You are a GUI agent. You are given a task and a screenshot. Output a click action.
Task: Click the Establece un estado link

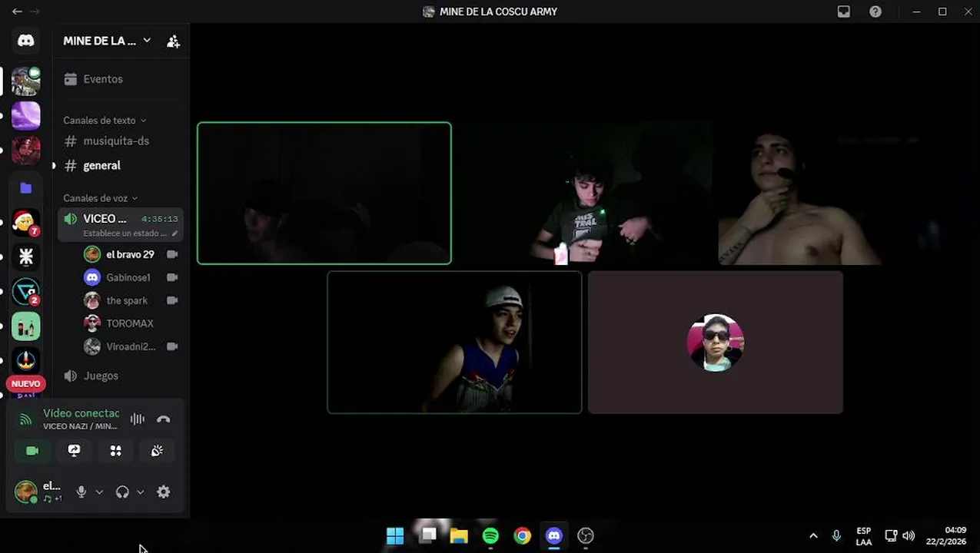pyautogui.click(x=125, y=233)
